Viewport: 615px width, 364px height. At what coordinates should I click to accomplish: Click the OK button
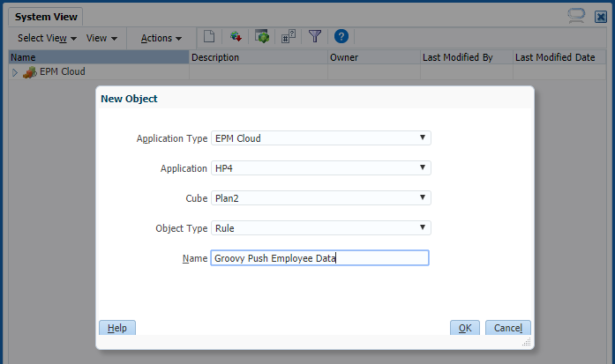[x=465, y=328]
